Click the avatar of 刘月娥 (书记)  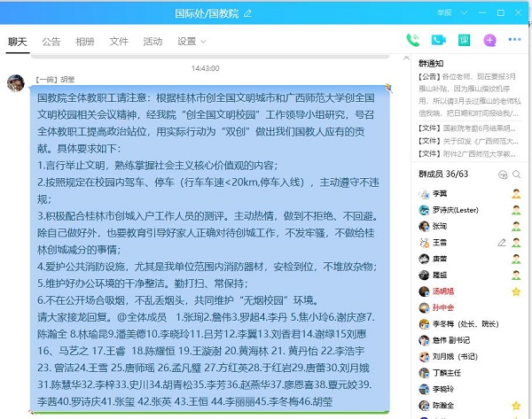click(424, 356)
